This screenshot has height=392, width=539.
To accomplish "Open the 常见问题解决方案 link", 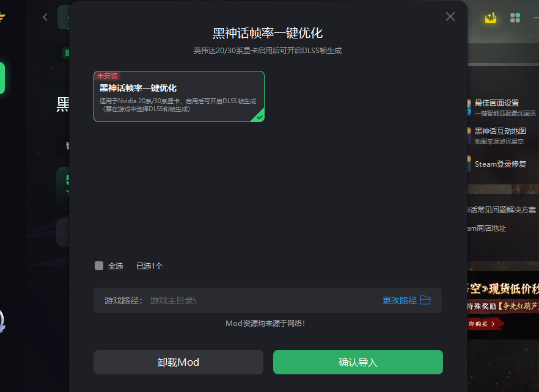I will [502, 210].
